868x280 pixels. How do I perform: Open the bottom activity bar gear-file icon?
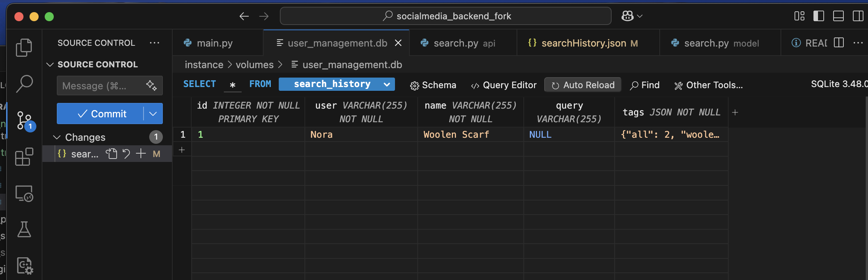click(25, 266)
